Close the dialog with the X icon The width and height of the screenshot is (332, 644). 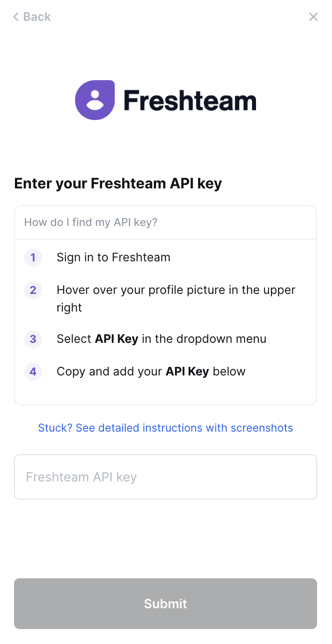(x=313, y=17)
